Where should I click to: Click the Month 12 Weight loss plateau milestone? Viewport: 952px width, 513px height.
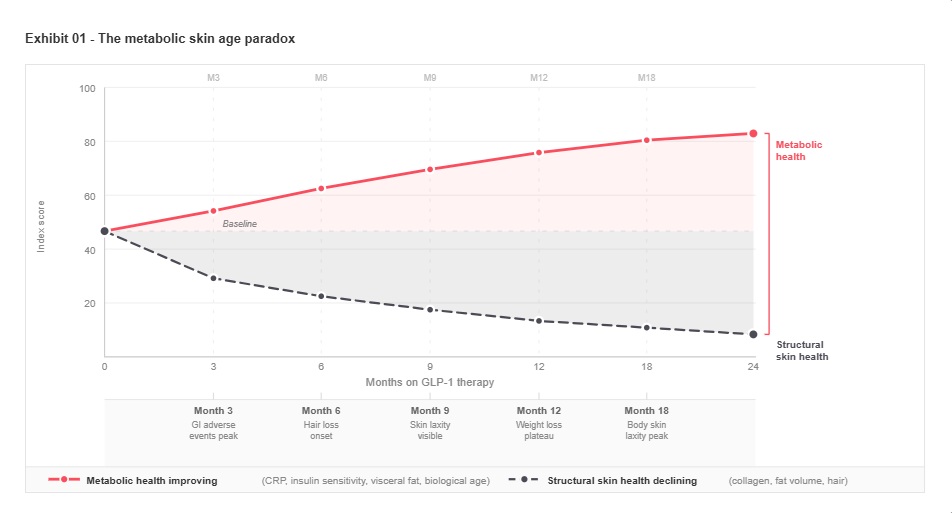tap(538, 423)
